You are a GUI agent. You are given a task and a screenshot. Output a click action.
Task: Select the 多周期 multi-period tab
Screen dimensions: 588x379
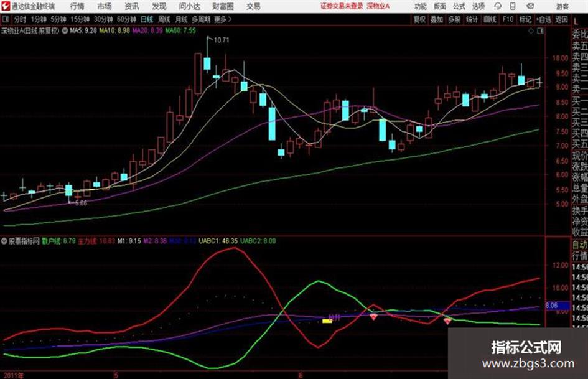(201, 19)
